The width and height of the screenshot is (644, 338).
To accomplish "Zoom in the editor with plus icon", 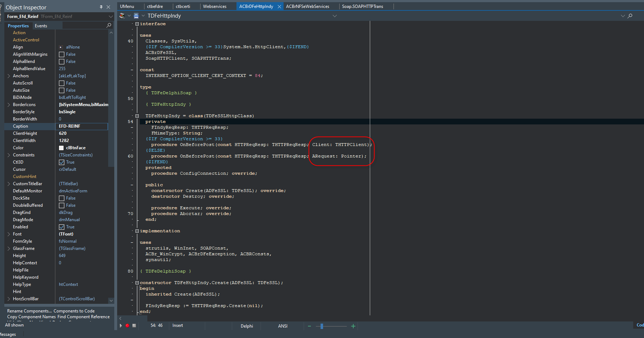I will coord(353,326).
